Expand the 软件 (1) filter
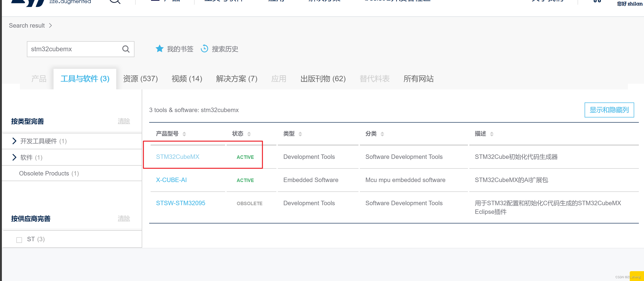This screenshot has height=281, width=644. point(14,157)
